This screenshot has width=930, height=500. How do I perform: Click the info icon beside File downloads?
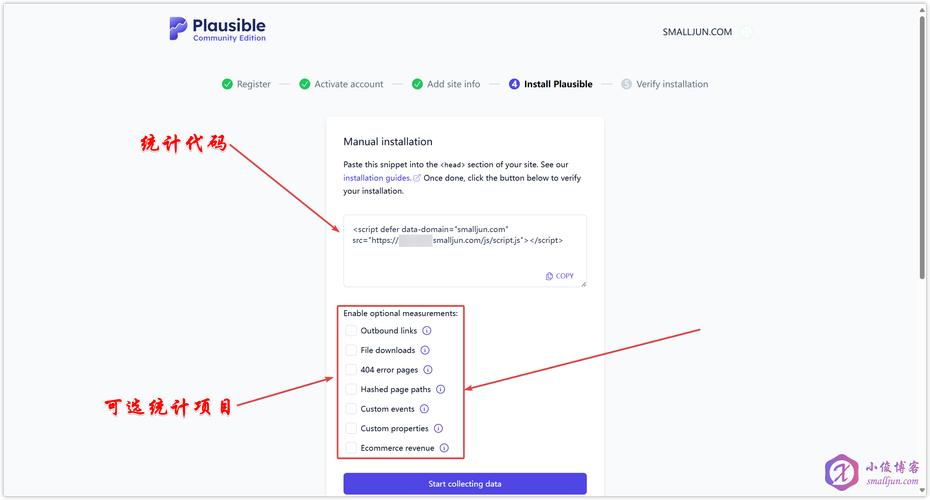(425, 350)
